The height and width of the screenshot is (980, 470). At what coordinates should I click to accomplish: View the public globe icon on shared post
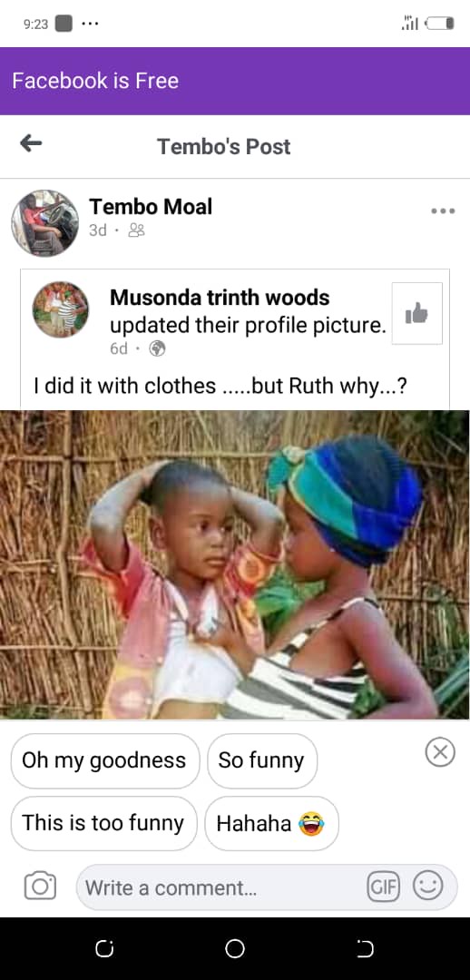pos(158,349)
